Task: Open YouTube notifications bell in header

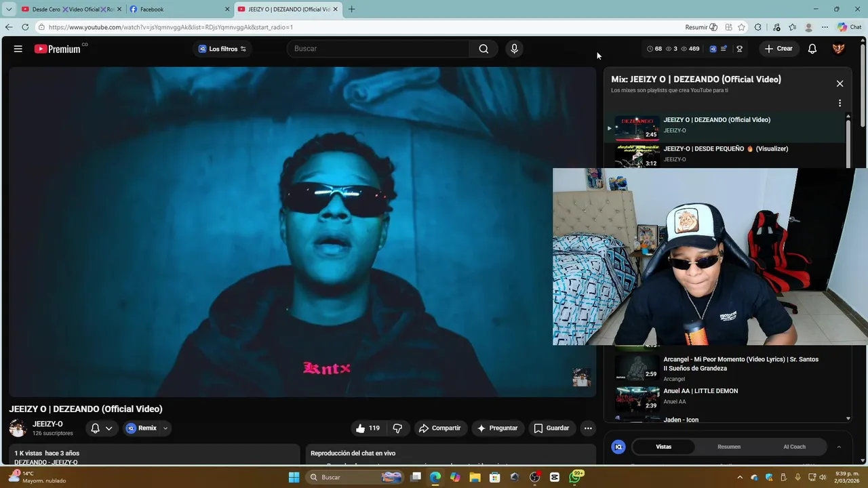Action: click(812, 49)
